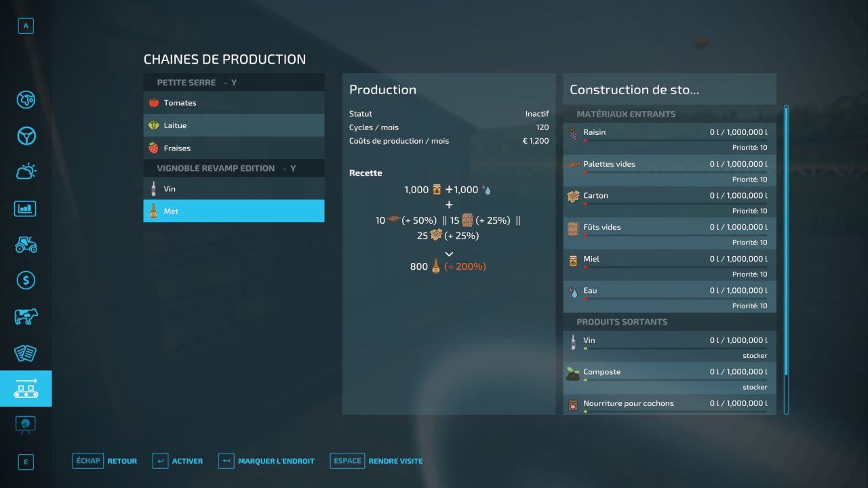Click the recipe water drop ingredient icon
This screenshot has height=488, width=868.
(x=486, y=190)
